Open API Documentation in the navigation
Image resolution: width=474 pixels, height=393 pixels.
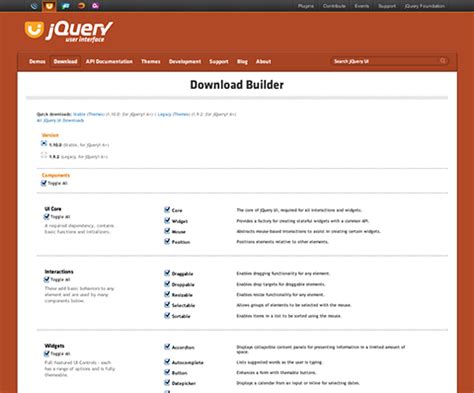point(109,62)
